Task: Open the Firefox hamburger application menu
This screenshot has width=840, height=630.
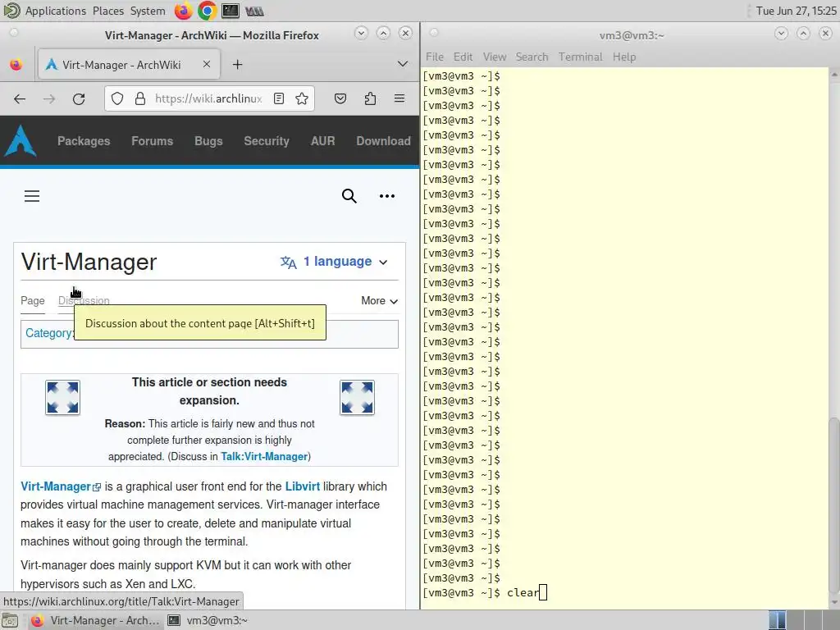Action: (399, 98)
